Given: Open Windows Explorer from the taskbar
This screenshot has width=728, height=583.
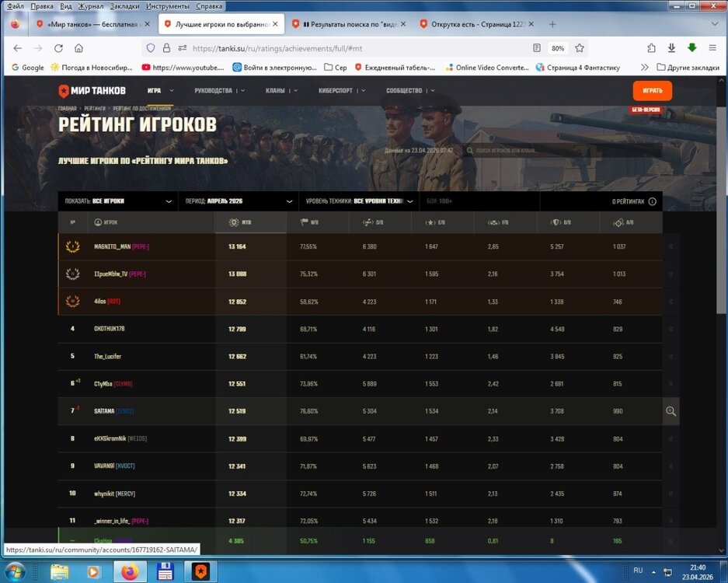Looking at the screenshot, I should [59, 572].
